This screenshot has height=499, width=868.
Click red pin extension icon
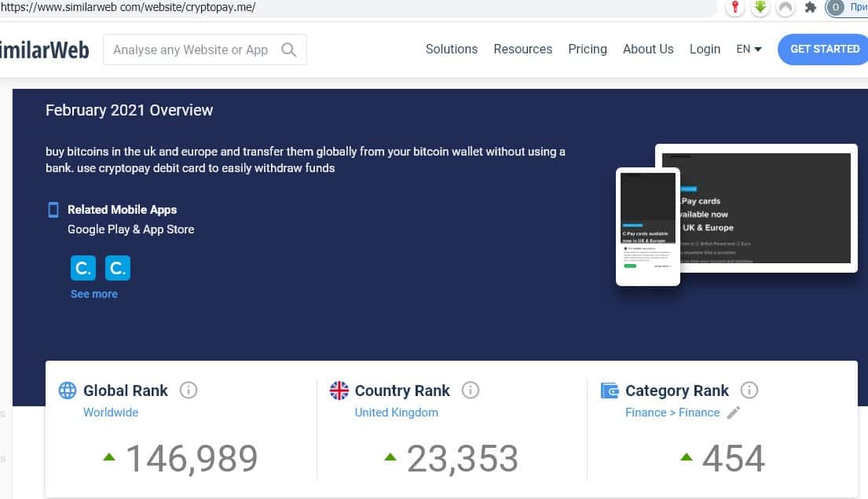pyautogui.click(x=735, y=8)
